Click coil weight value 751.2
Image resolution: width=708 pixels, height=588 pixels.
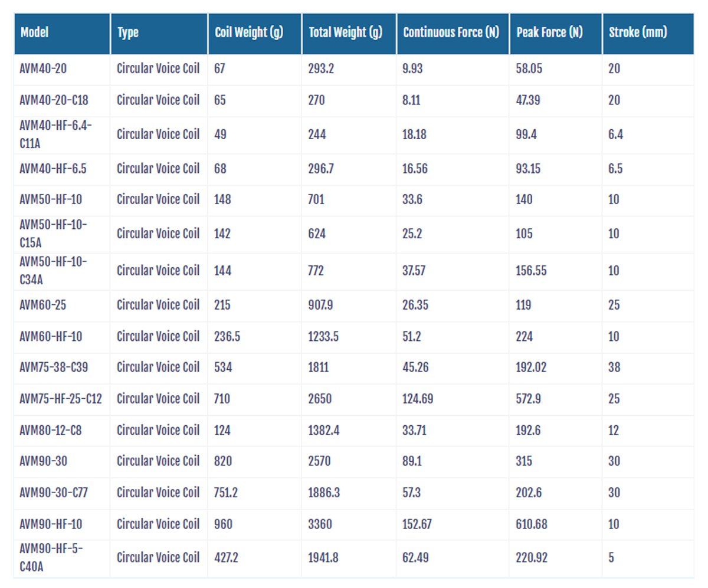tap(225, 492)
